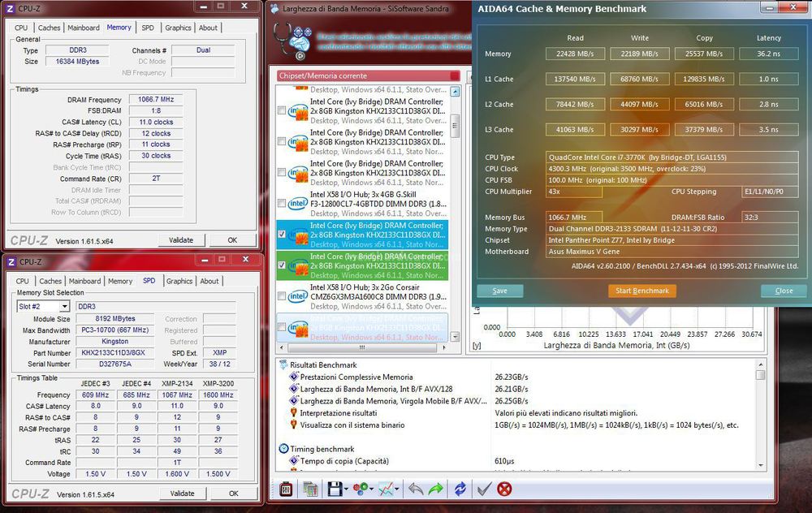Open the dropdown arrow next to the chart icon

click(x=397, y=489)
